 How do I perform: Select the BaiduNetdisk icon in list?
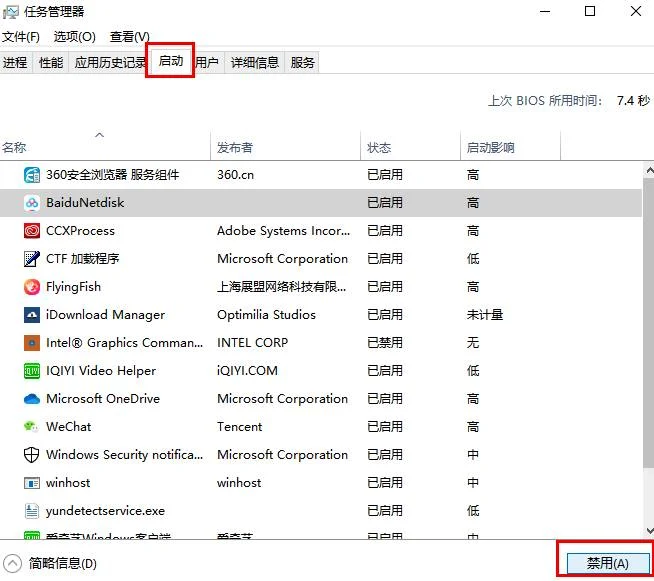click(x=30, y=203)
